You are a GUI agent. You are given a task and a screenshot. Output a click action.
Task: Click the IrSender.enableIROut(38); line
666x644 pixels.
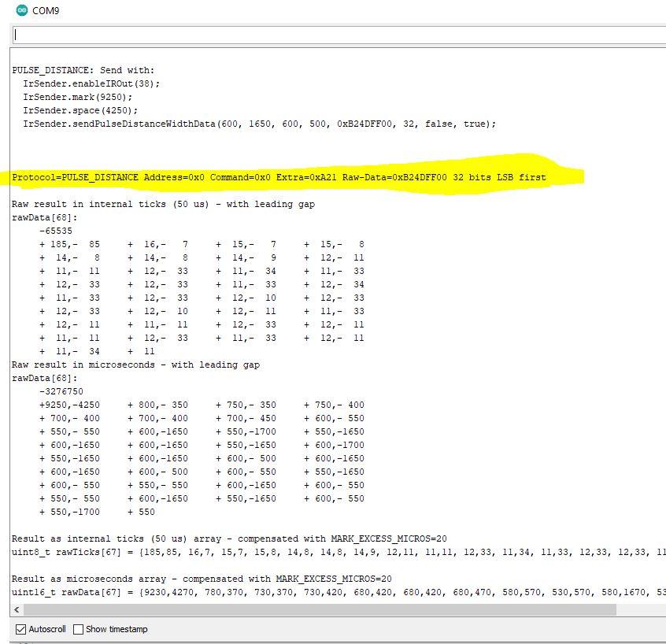(91, 83)
